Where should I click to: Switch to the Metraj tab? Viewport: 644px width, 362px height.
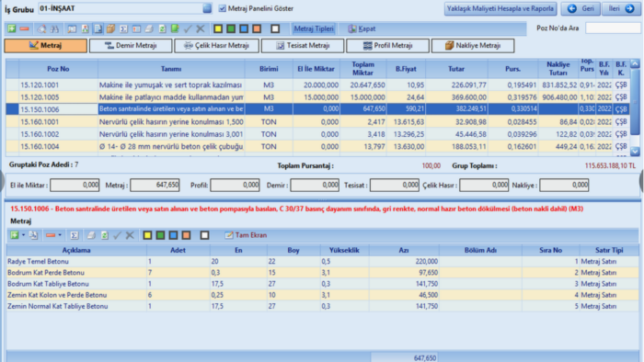(x=46, y=46)
